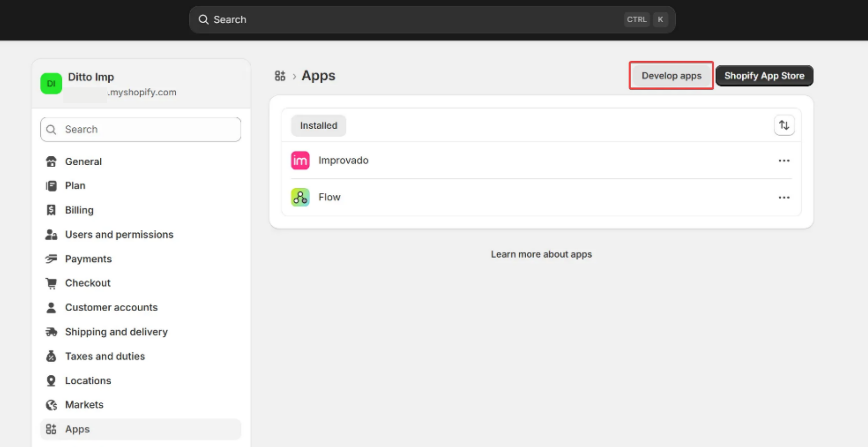The height and width of the screenshot is (447, 868).
Task: Click the sort arrows icon in apps list
Action: (784, 125)
